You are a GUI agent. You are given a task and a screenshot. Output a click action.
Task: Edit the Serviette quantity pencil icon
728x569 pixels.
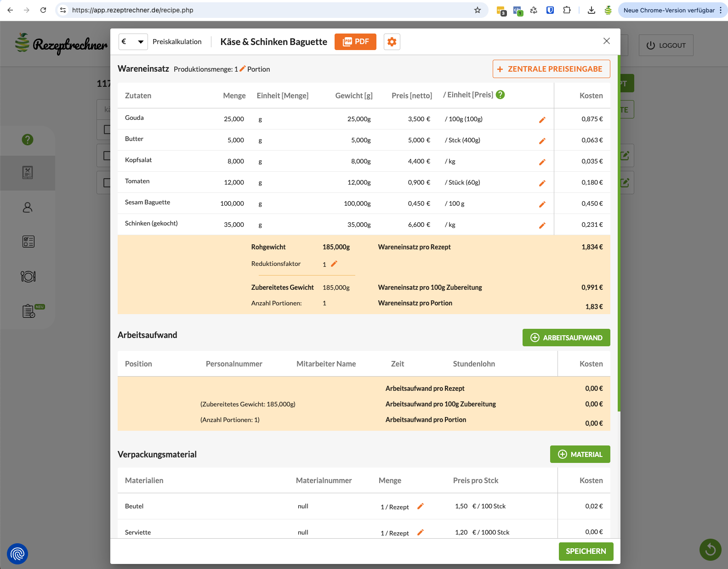click(x=420, y=533)
